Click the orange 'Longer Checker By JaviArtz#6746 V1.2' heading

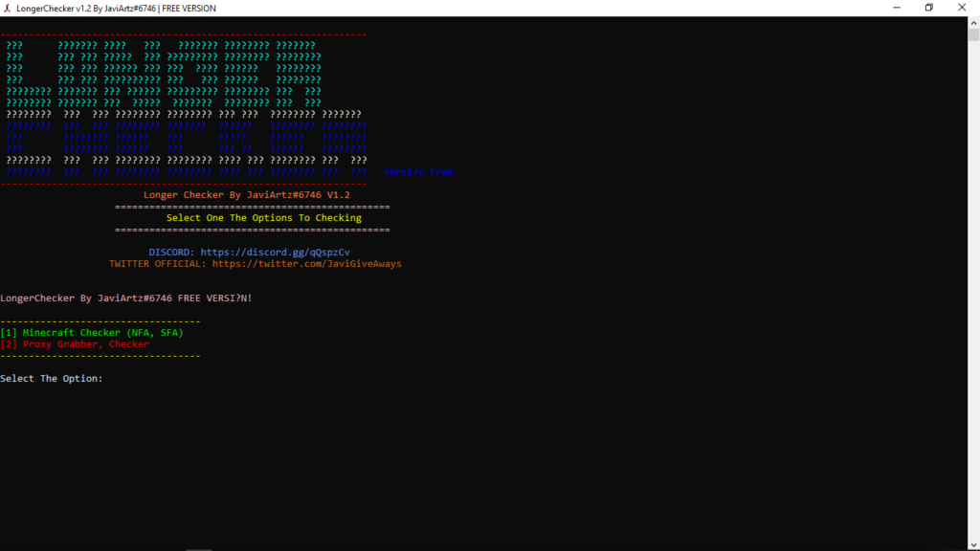[x=247, y=195]
